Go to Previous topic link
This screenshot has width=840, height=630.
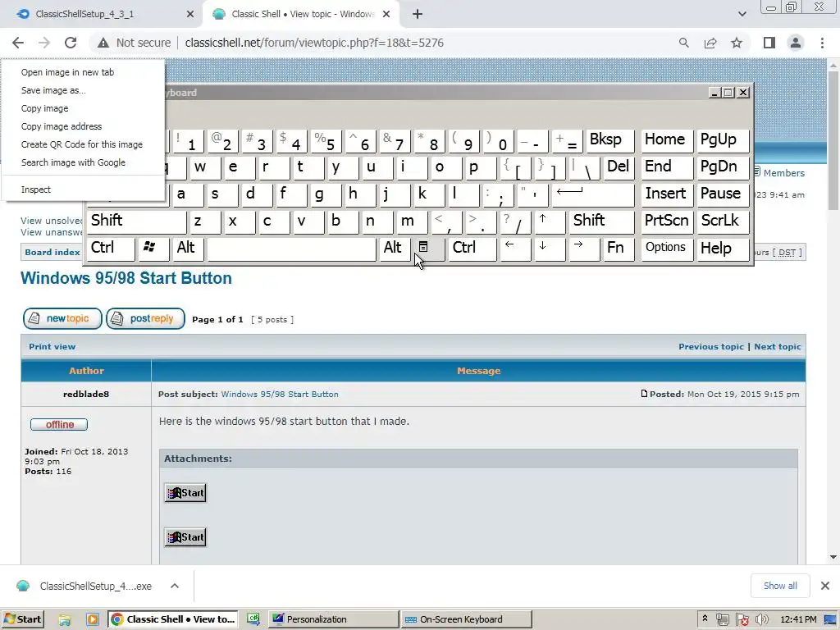711,347
